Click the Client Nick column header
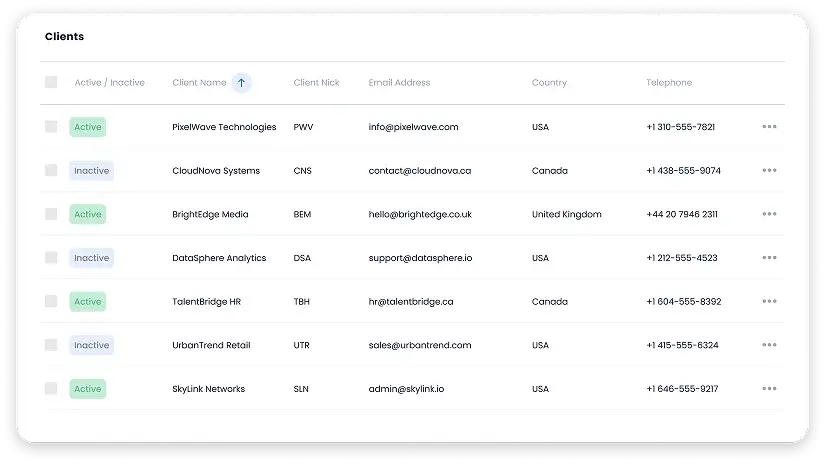This screenshot has width=825, height=464. tap(316, 83)
